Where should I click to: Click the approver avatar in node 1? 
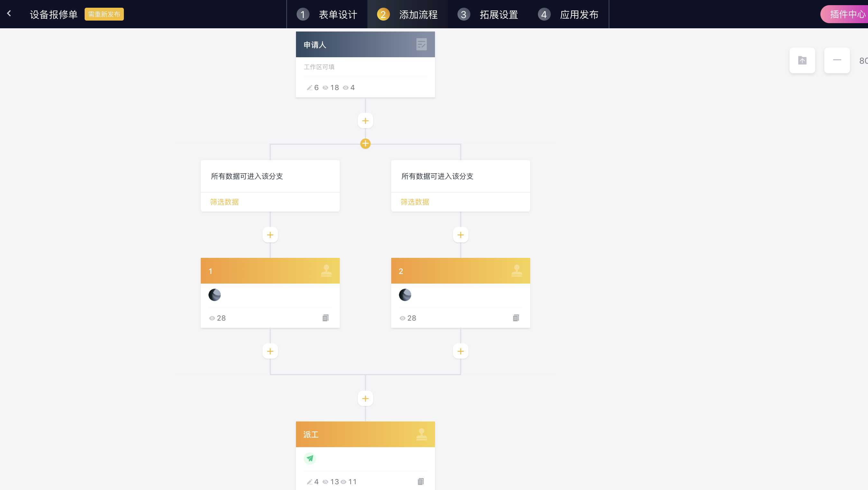(x=215, y=295)
